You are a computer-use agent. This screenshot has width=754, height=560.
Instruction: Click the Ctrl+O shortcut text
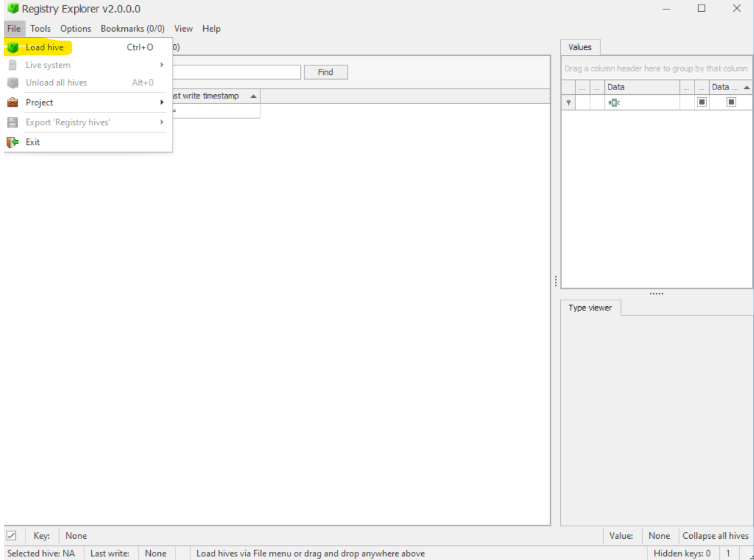140,48
